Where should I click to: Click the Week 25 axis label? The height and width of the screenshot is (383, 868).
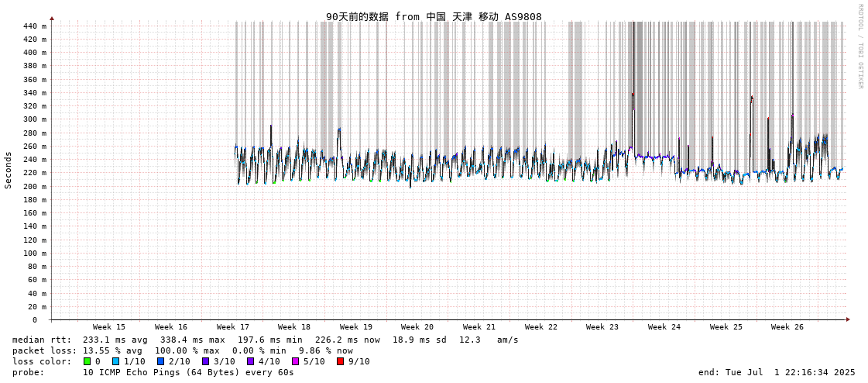point(726,327)
